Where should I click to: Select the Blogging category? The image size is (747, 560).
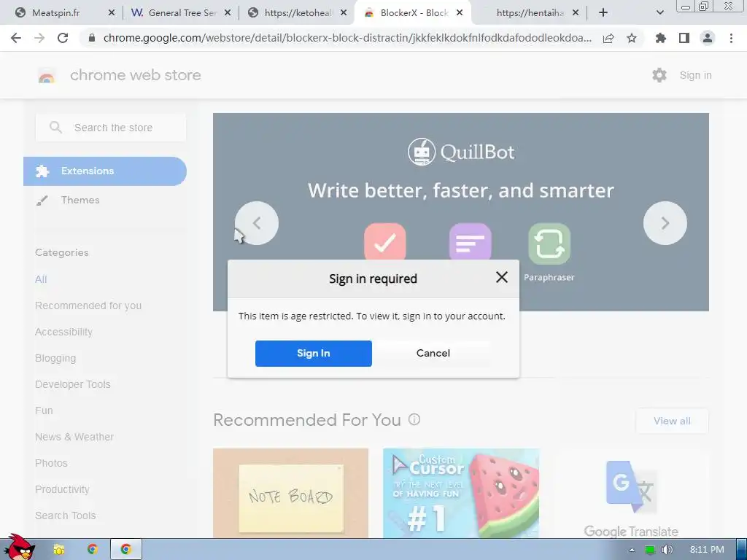55,358
